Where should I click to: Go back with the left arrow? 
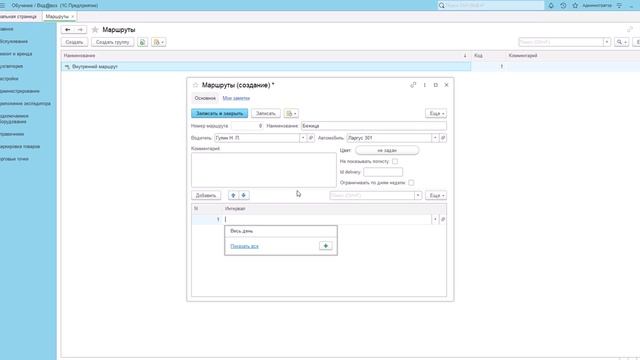68,30
